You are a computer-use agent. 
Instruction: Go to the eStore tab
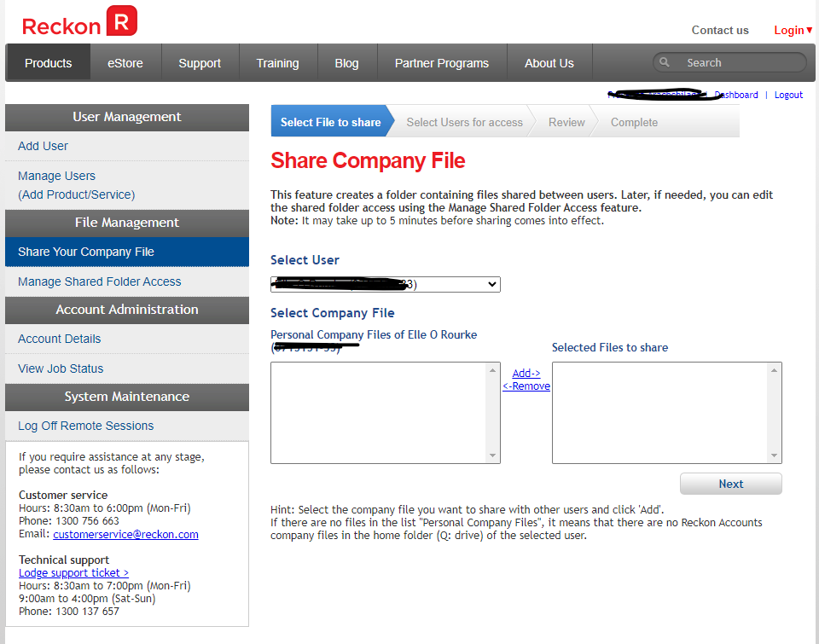125,62
